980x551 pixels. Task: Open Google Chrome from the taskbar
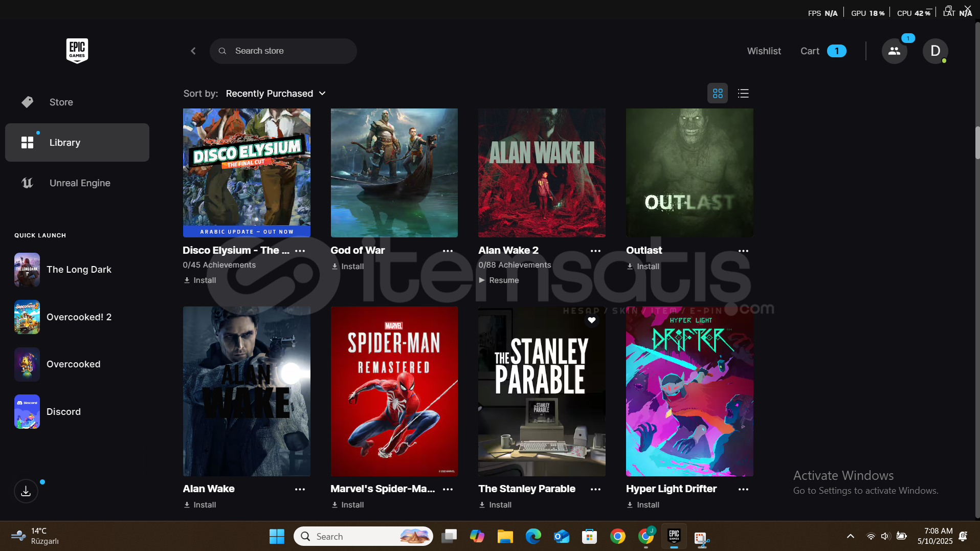tap(618, 536)
